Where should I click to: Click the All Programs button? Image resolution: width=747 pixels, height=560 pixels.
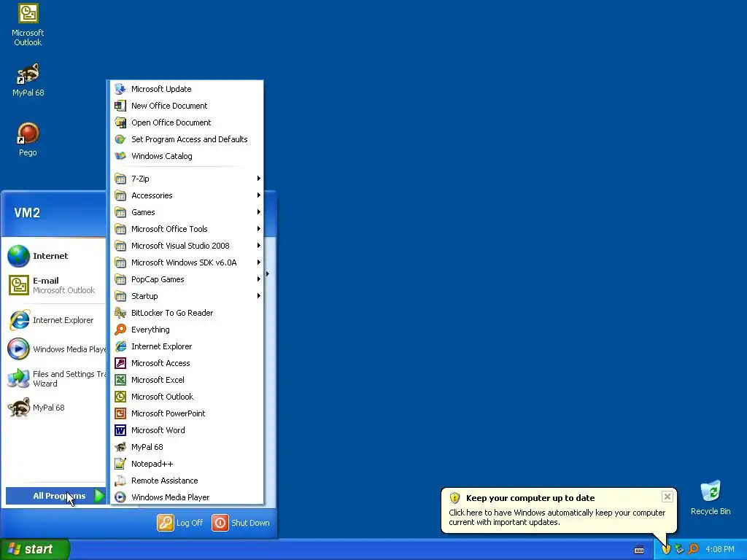click(x=55, y=496)
